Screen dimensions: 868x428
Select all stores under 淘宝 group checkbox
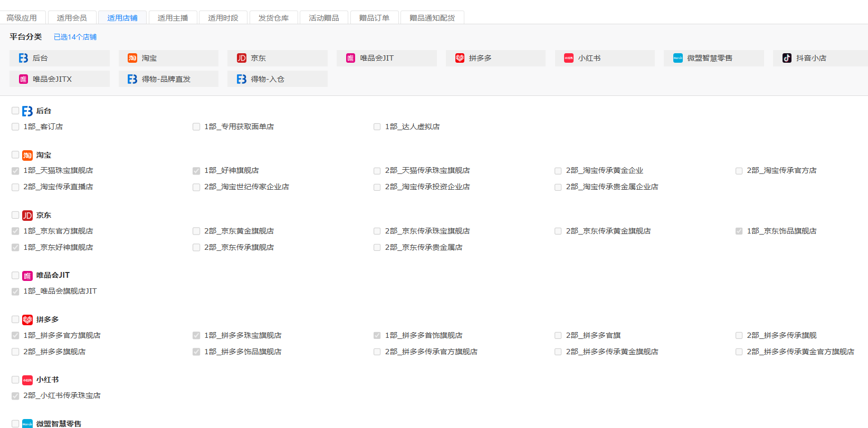15,155
